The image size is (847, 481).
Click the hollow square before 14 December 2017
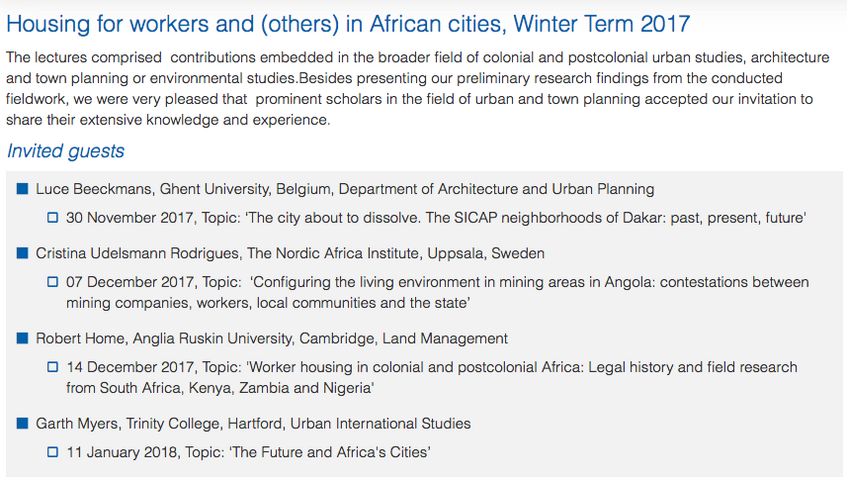click(x=52, y=367)
